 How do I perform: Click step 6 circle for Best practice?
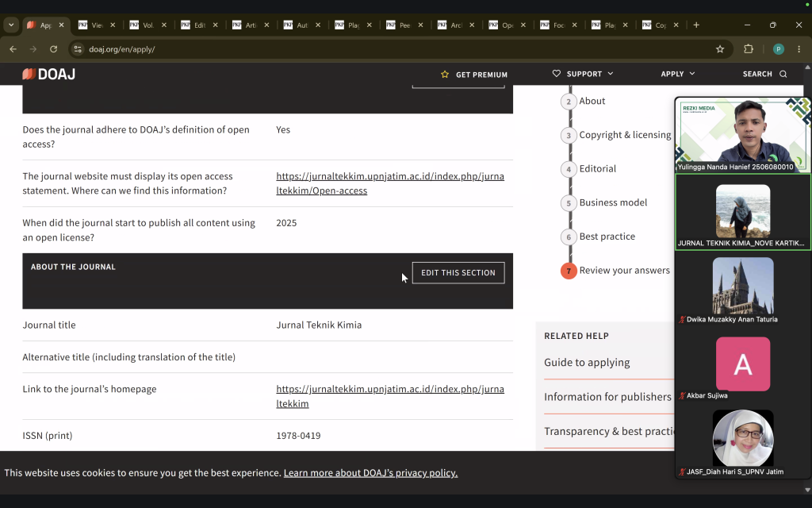(x=569, y=237)
